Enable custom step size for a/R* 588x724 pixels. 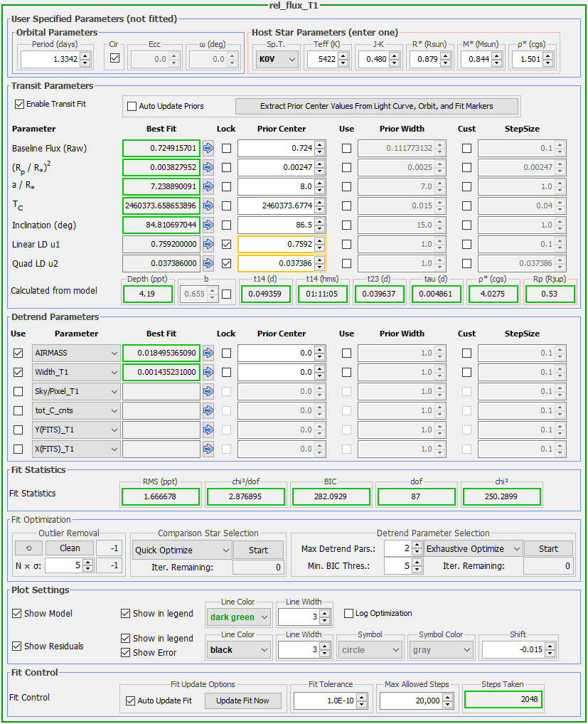[466, 186]
